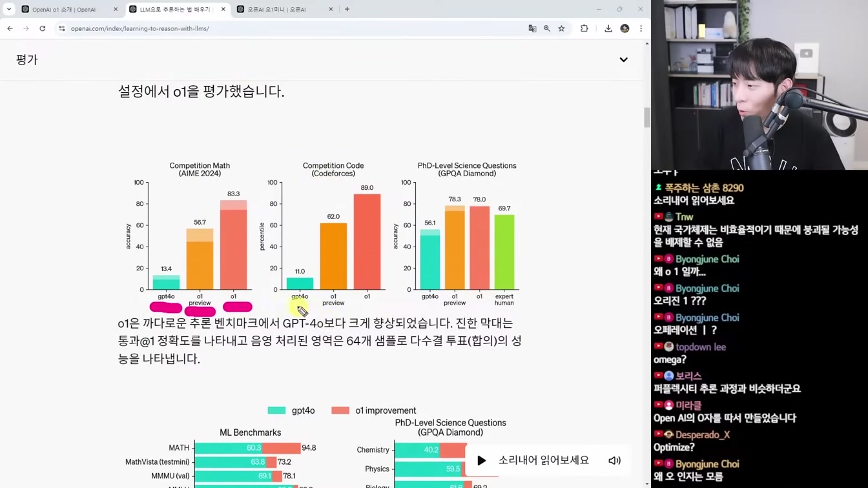Viewport: 868px width, 488px height.
Task: Click the 56.7 o1 preview bar in AIME chart
Action: pyautogui.click(x=200, y=259)
